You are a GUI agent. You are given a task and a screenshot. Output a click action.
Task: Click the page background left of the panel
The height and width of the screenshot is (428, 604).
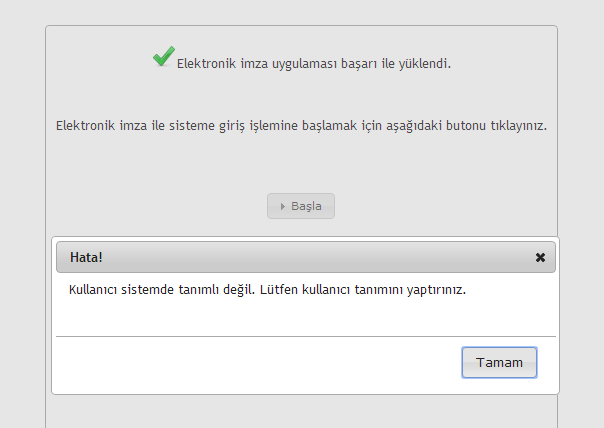[22, 200]
